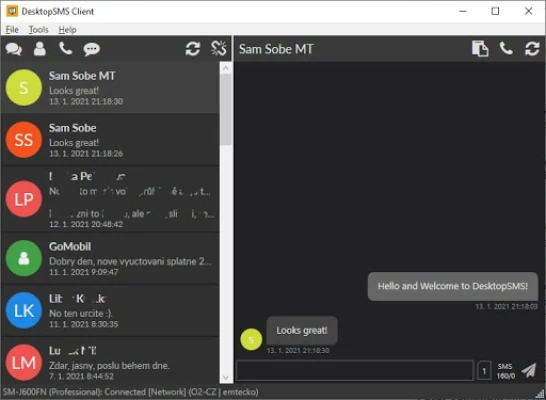Send the message with the paper plane icon
Viewport: 546px width, 400px height.
click(529, 370)
